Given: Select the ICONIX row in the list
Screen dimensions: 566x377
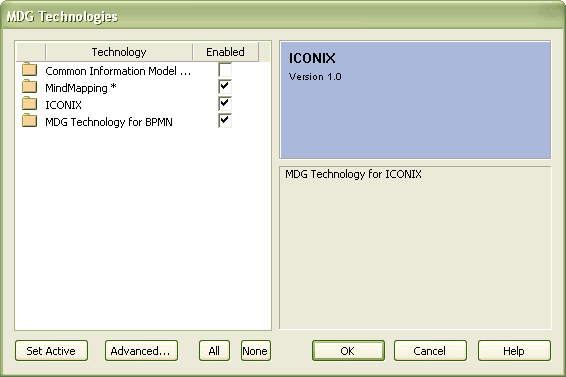Looking at the screenshot, I should (x=64, y=105).
